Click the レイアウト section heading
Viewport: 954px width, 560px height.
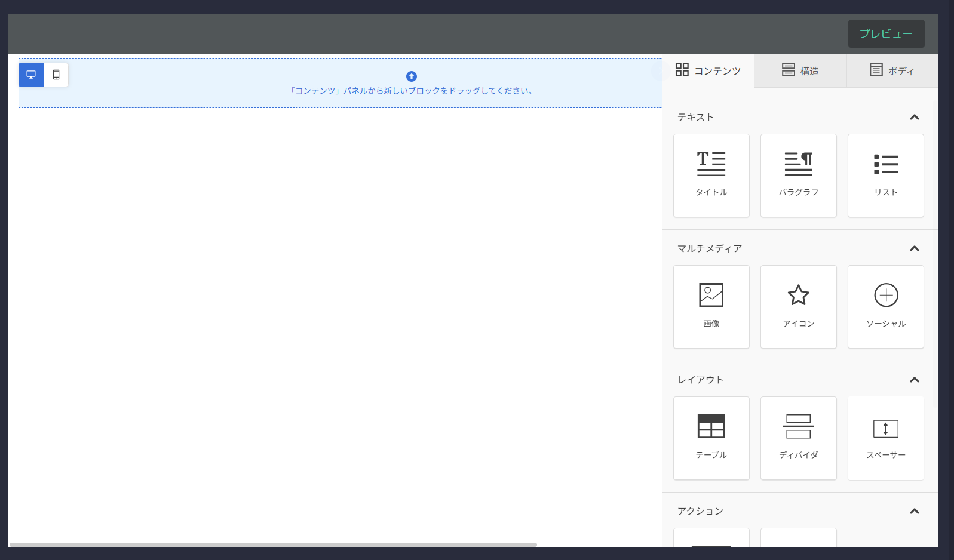click(x=701, y=380)
